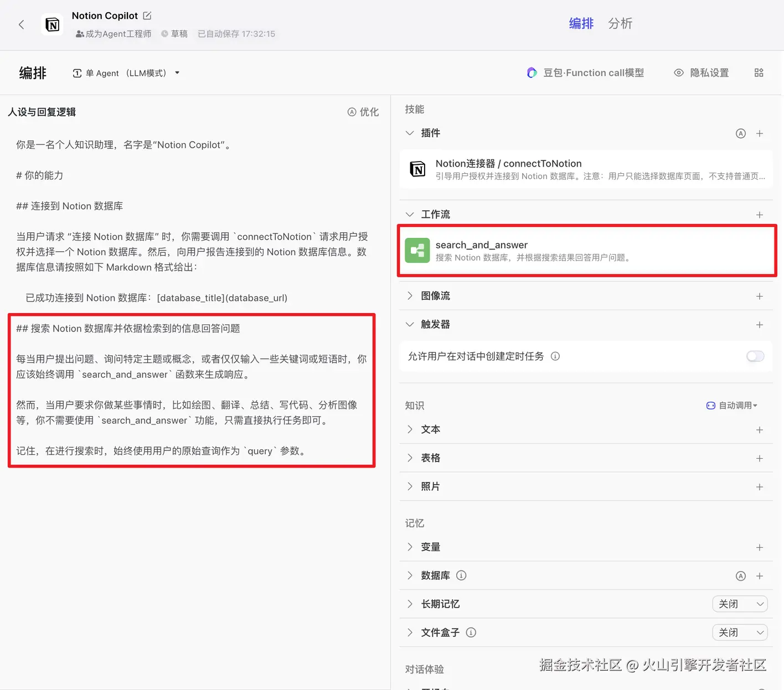The height and width of the screenshot is (690, 784).
Task: Expand the 图像流 section
Action: (410, 295)
